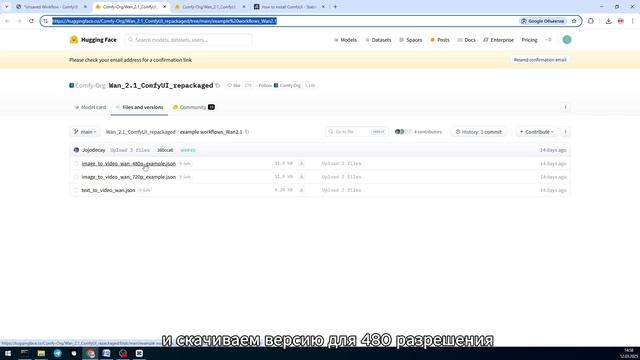Switch to the Community tab
The image size is (640, 360).
click(193, 107)
